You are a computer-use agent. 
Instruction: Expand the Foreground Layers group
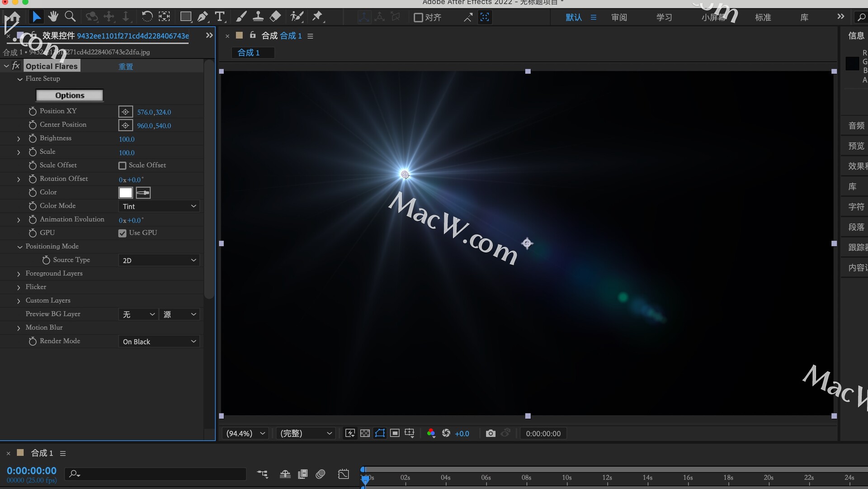point(19,274)
